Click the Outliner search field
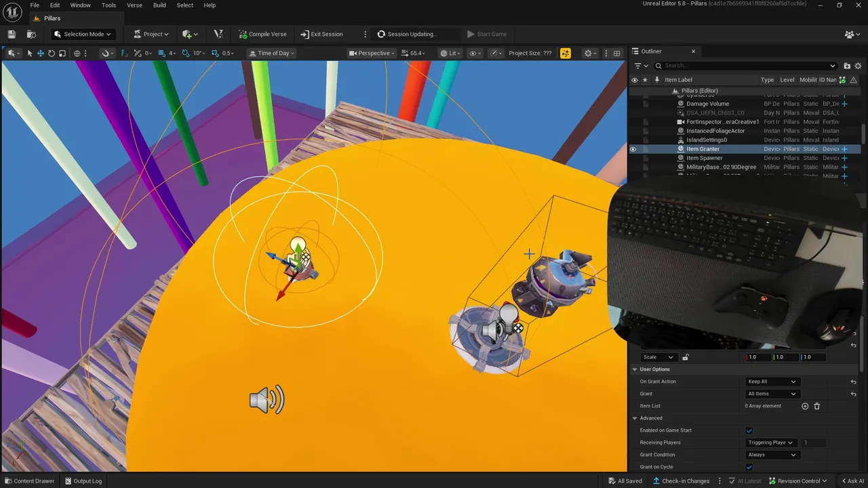 tap(746, 66)
